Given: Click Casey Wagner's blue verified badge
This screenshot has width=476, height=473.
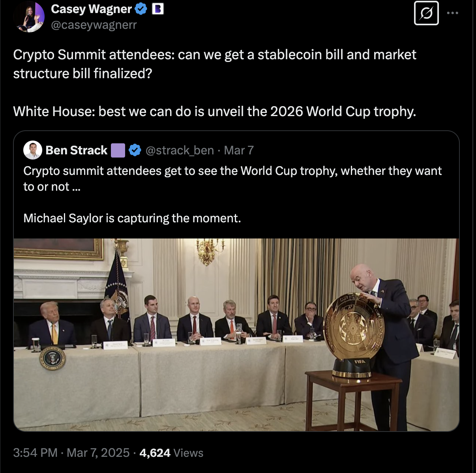Looking at the screenshot, I should click(141, 9).
